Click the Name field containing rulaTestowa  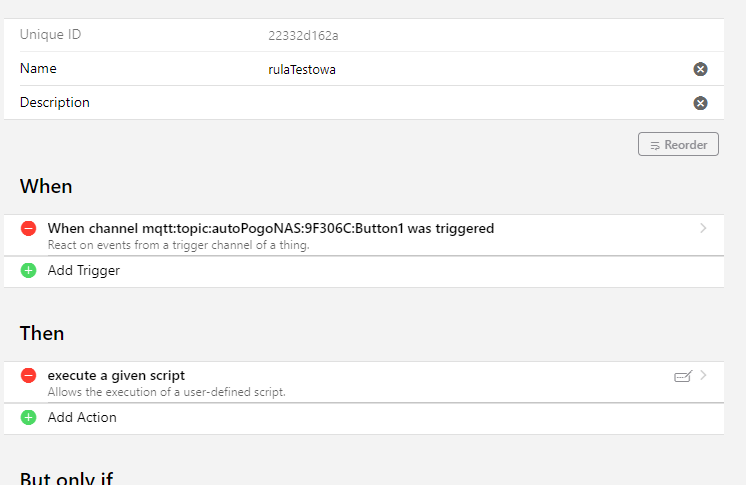click(x=470, y=69)
